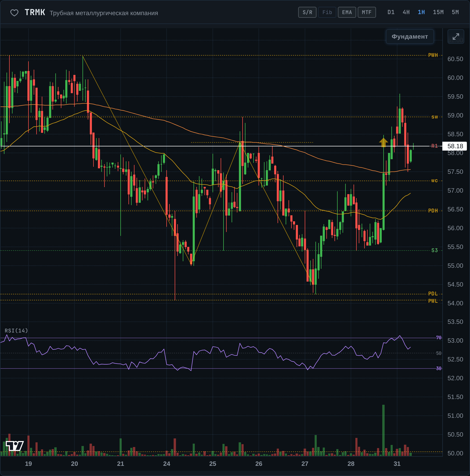Click the RSI 70 level label
470x476 pixels.
(439, 338)
